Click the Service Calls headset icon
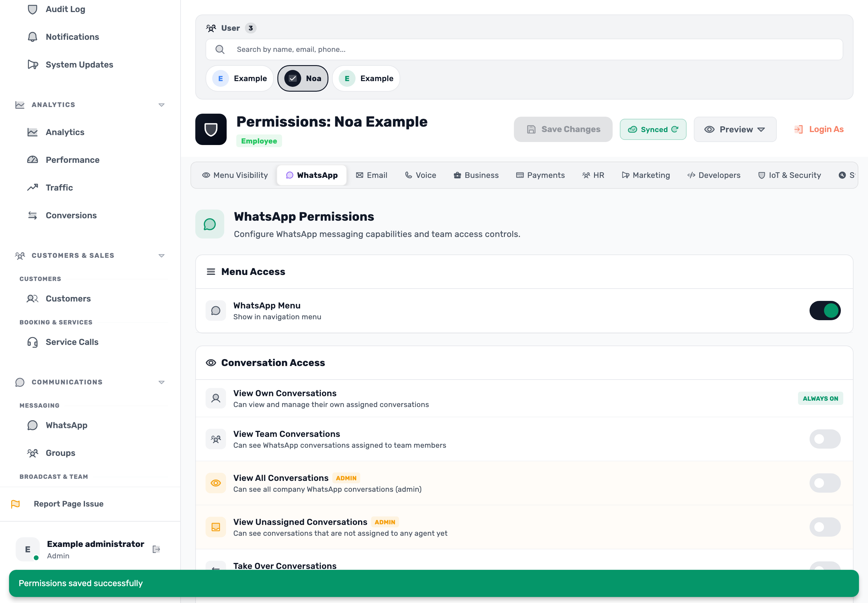The height and width of the screenshot is (603, 868). pyautogui.click(x=33, y=342)
